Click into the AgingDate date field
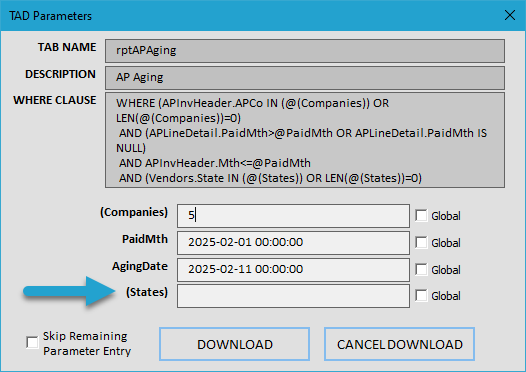The height and width of the screenshot is (372, 526). click(293, 269)
